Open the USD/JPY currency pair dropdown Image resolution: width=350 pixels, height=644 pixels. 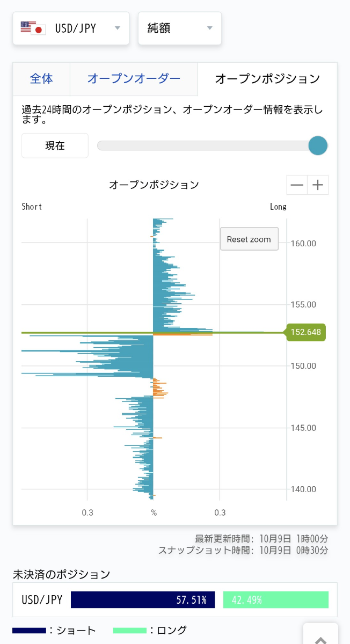click(71, 28)
